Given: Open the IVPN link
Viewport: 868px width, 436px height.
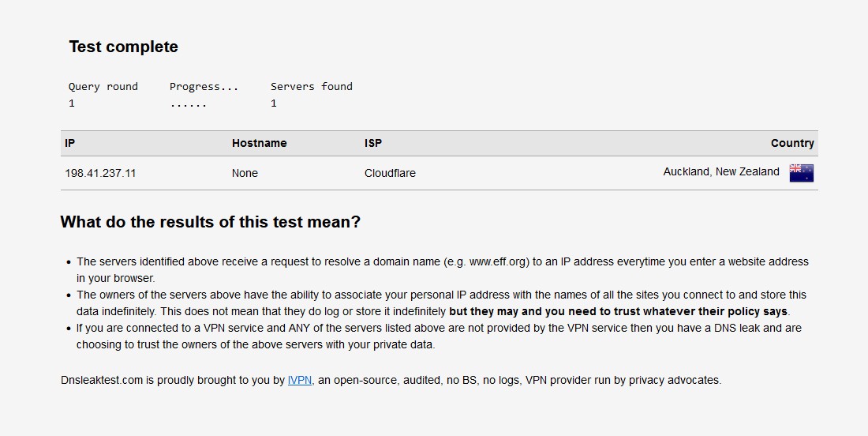Looking at the screenshot, I should (x=300, y=380).
